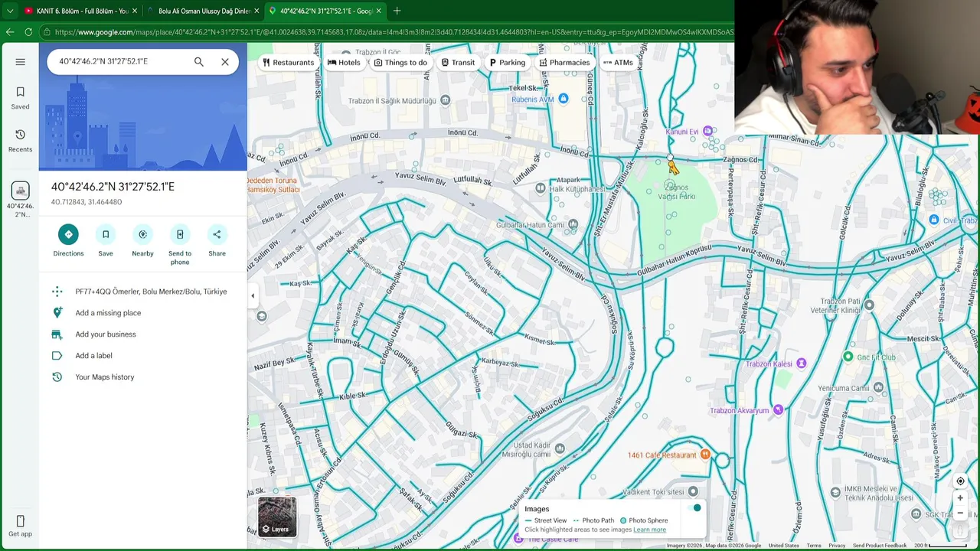Toggle the Images Street View switch
This screenshot has width=980, height=551.
point(695,508)
